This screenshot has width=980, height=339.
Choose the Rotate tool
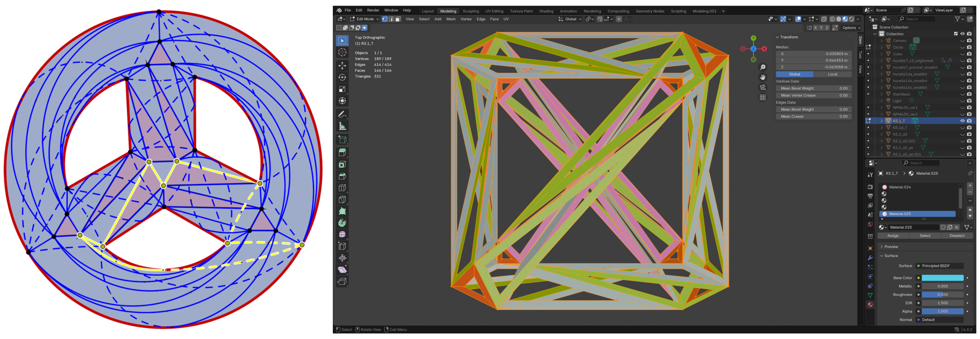(x=342, y=77)
